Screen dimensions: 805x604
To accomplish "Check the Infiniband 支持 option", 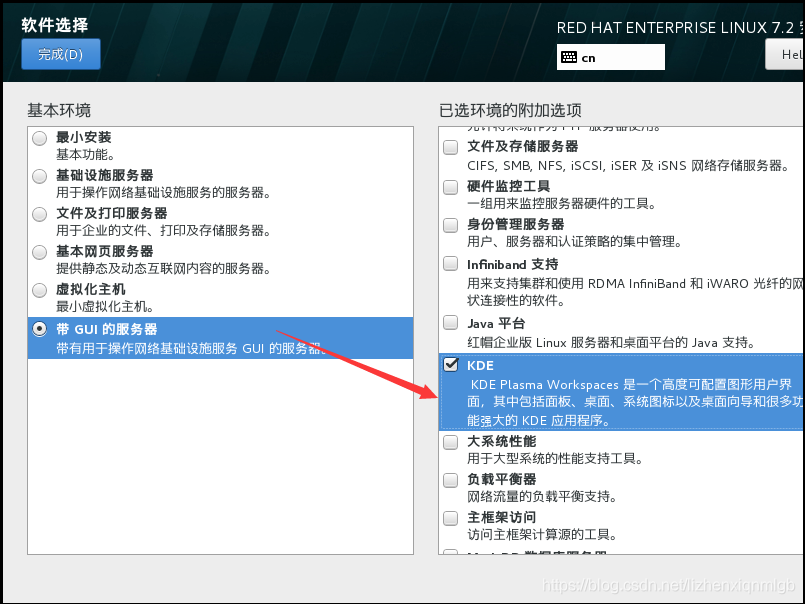I will click(x=450, y=264).
